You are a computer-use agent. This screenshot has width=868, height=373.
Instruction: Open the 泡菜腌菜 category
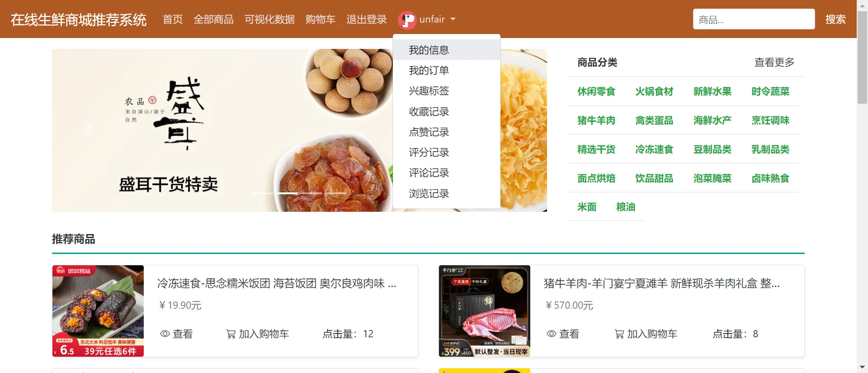click(712, 178)
